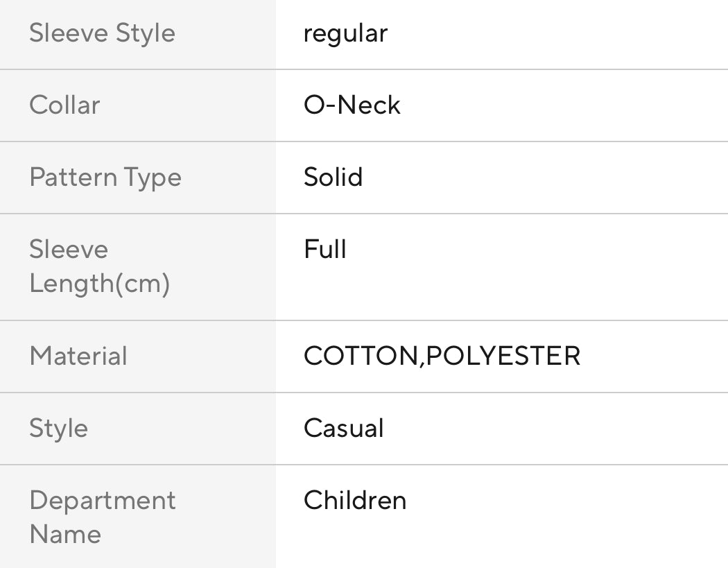Viewport: 728px width, 568px height.
Task: Select the "Casual" style value
Action: (343, 429)
